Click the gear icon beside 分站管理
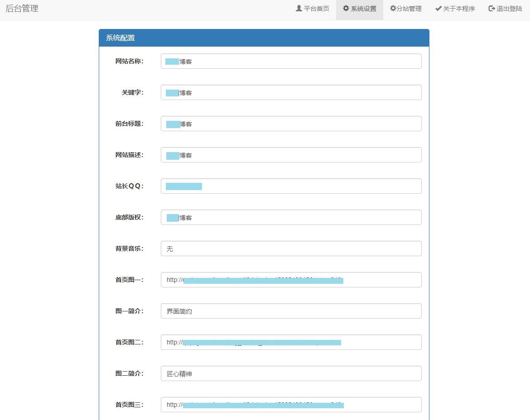The width and height of the screenshot is (530, 420). tap(393, 9)
